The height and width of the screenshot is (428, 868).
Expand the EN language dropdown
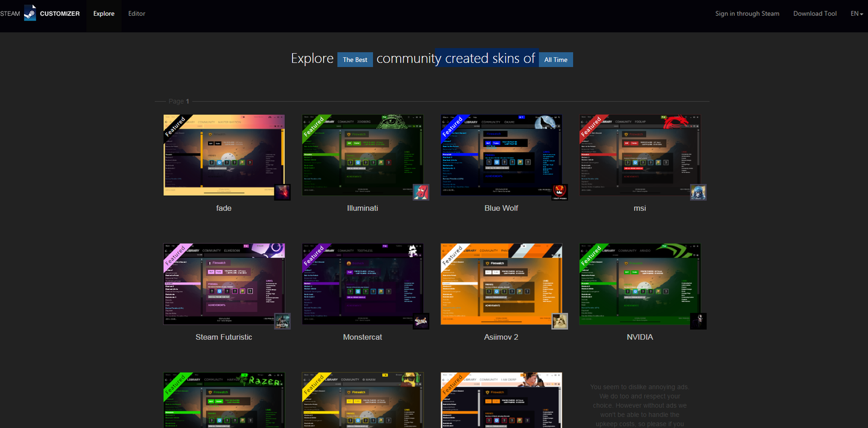coord(856,13)
